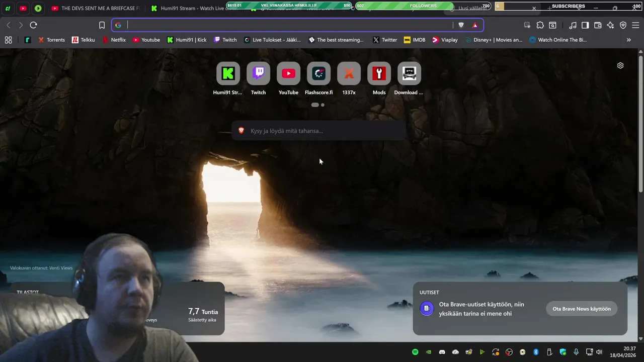The width and height of the screenshot is (644, 362).
Task: Open the YouTube shortcut tile
Action: pos(288,78)
